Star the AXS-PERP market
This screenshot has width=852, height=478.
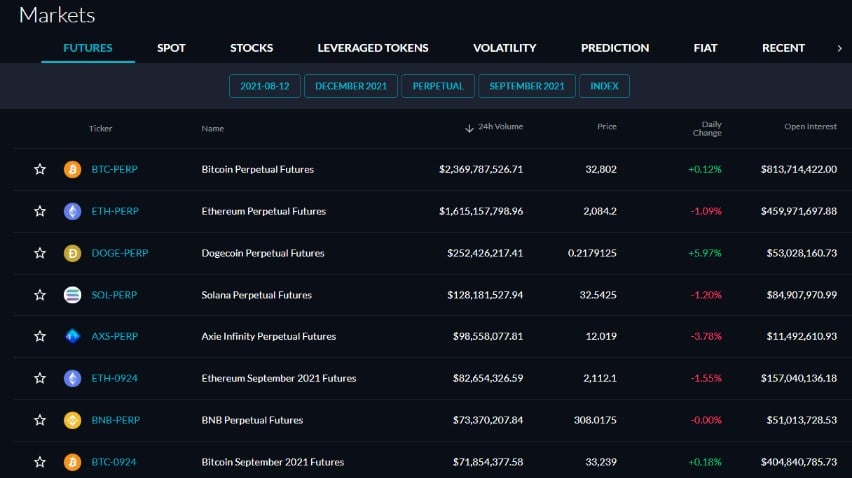(x=40, y=336)
